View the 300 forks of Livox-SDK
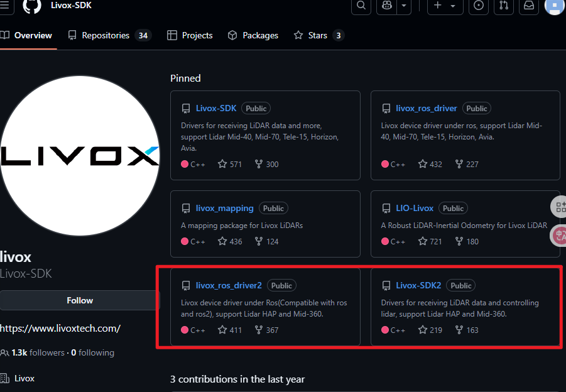This screenshot has width=566, height=392. (267, 164)
